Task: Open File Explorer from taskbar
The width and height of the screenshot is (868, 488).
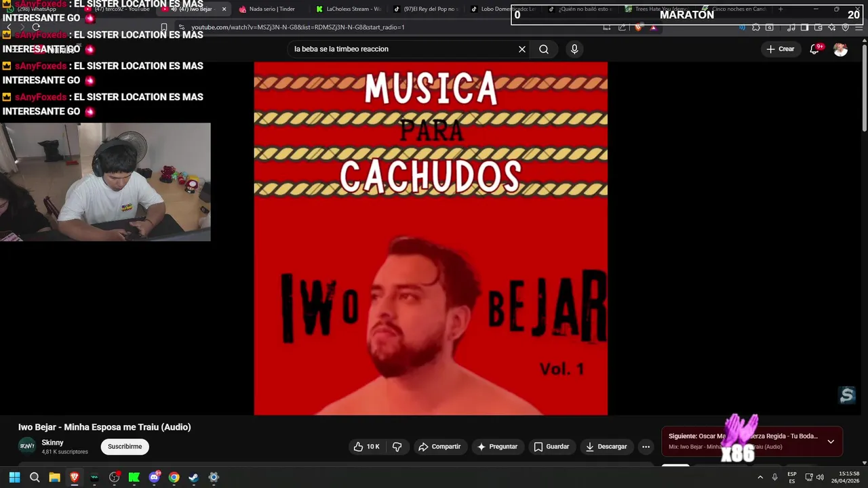Action: pos(54,477)
